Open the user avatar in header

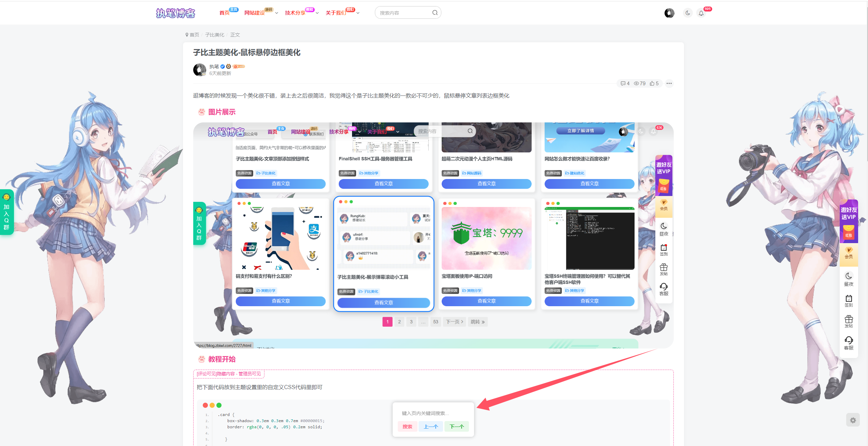click(669, 13)
